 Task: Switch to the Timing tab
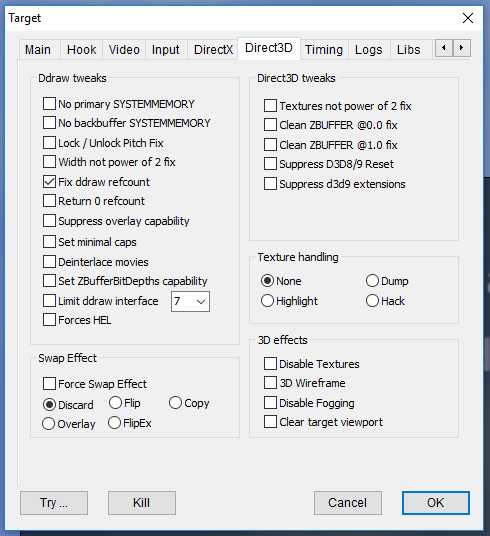click(x=324, y=50)
